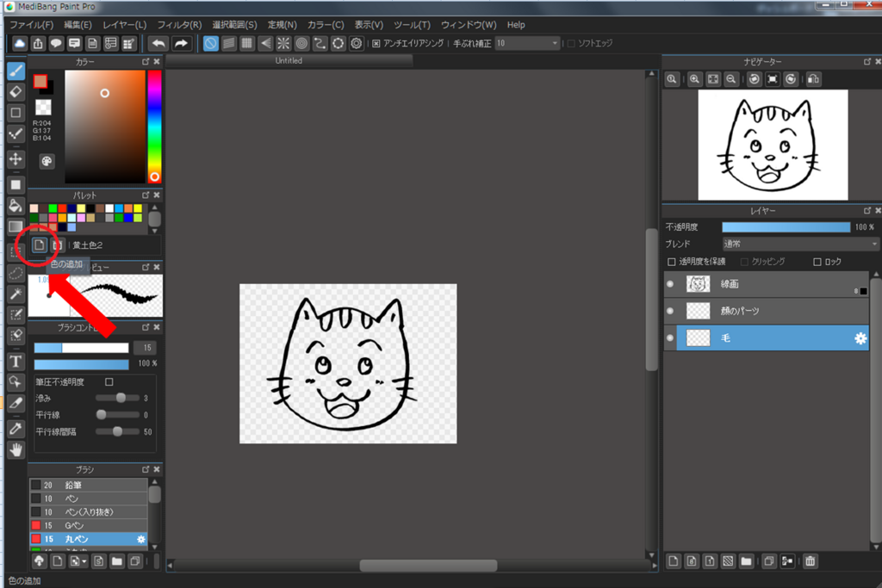
Task: Open settings gear on 毛 layer
Action: point(860,338)
